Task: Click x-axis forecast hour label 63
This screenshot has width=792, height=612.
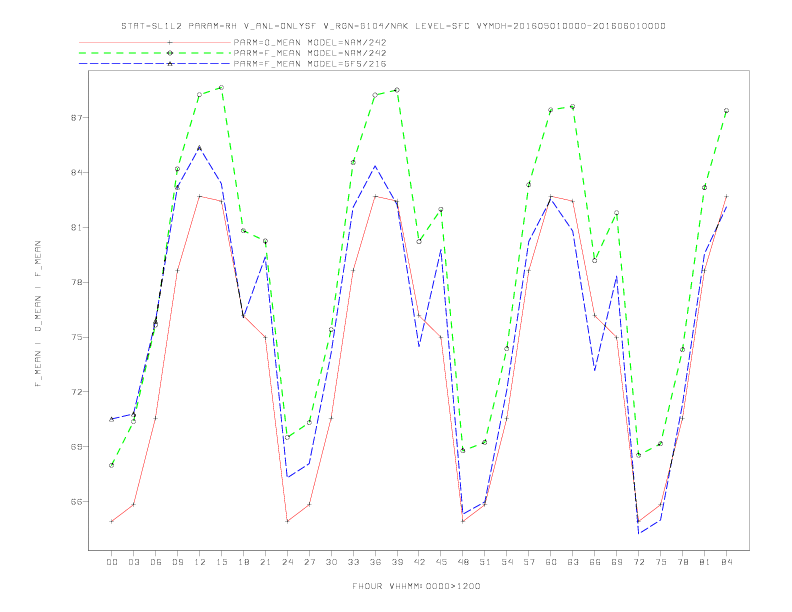Action: 573,562
